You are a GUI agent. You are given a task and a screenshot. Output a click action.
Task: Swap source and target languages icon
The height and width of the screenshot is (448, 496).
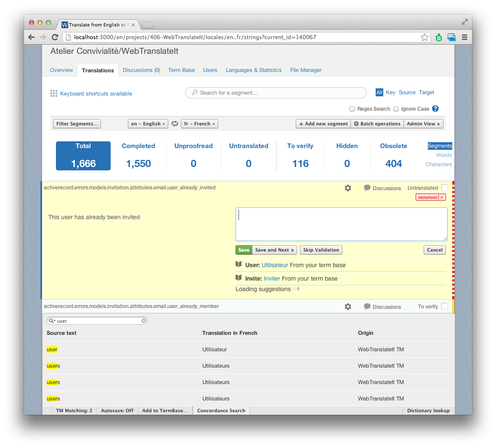point(175,124)
